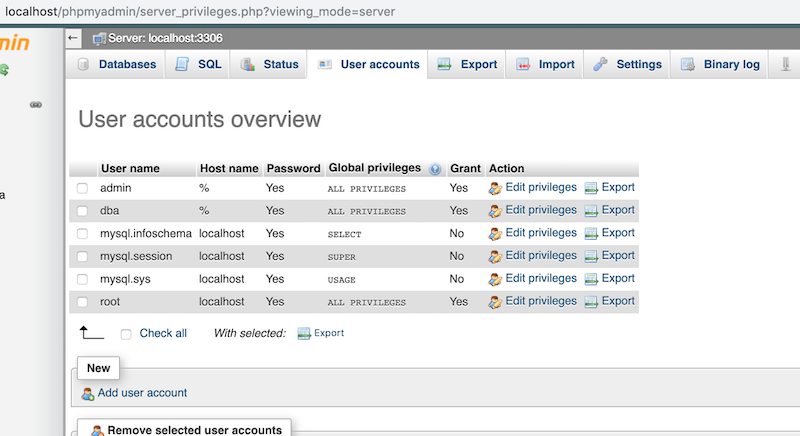This screenshot has height=436, width=800.
Task: Click the server icon in the breadcrumb
Action: click(99, 39)
